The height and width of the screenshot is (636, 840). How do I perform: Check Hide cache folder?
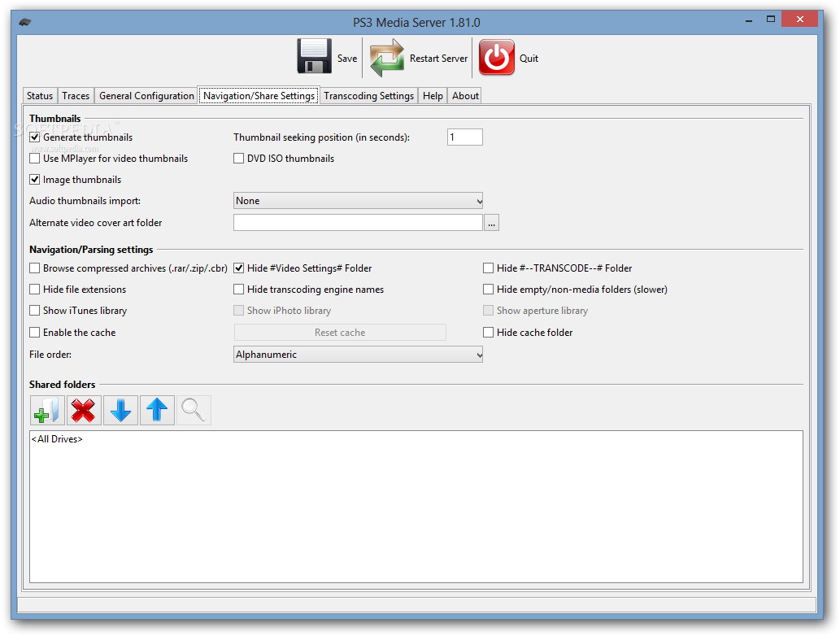pyautogui.click(x=488, y=332)
